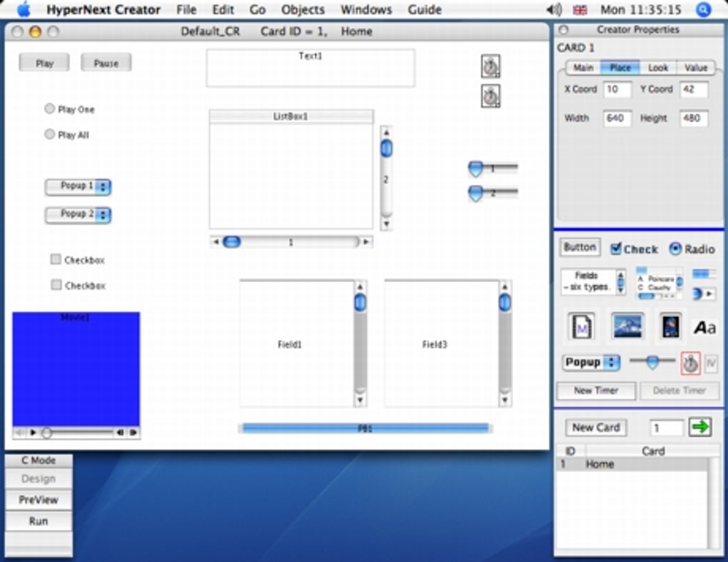Click Field1 scrollbar down arrow

tap(360, 400)
